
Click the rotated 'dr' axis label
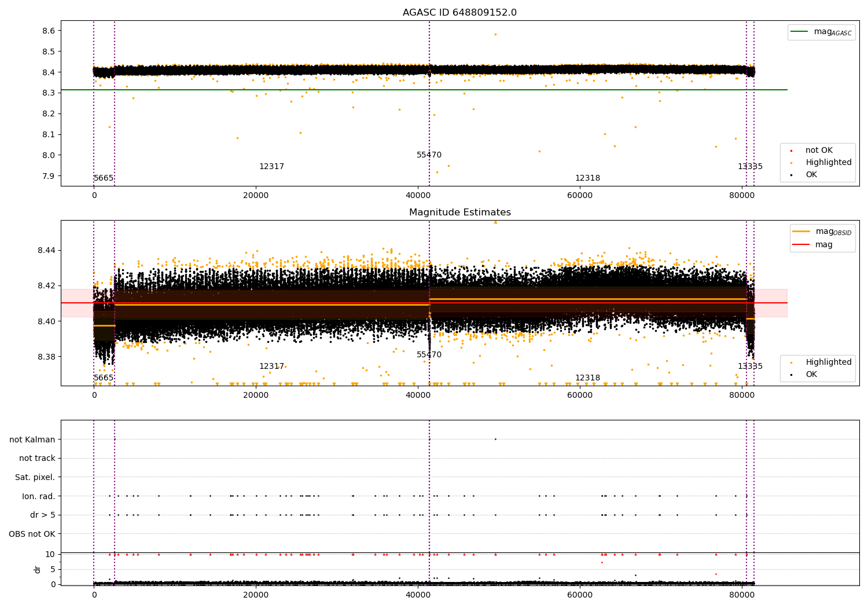click(37, 570)
